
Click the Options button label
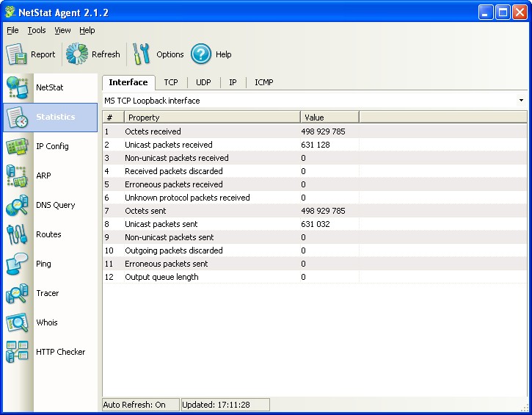[170, 54]
